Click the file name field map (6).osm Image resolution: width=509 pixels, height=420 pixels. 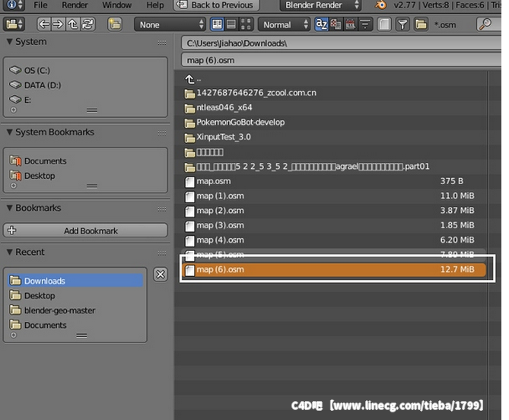341,60
